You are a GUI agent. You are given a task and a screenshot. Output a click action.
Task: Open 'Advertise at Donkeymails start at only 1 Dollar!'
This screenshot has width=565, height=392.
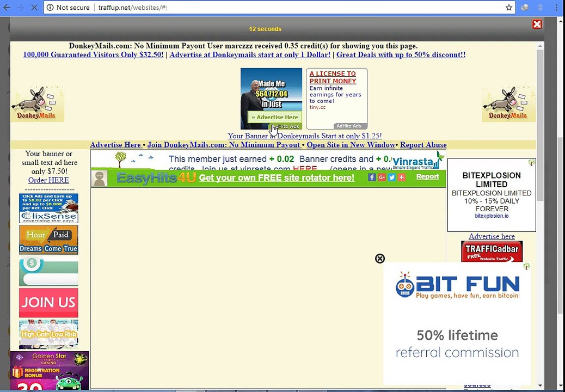(x=250, y=55)
